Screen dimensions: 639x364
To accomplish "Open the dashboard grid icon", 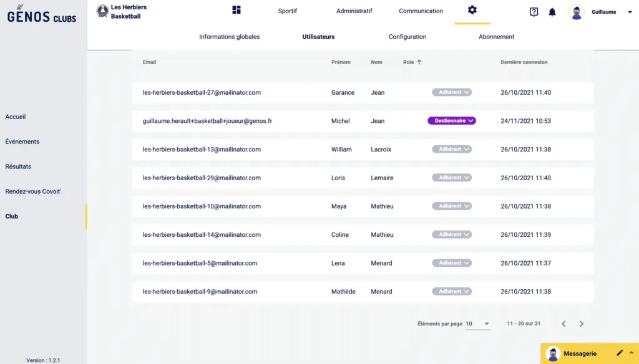I will pyautogui.click(x=237, y=10).
